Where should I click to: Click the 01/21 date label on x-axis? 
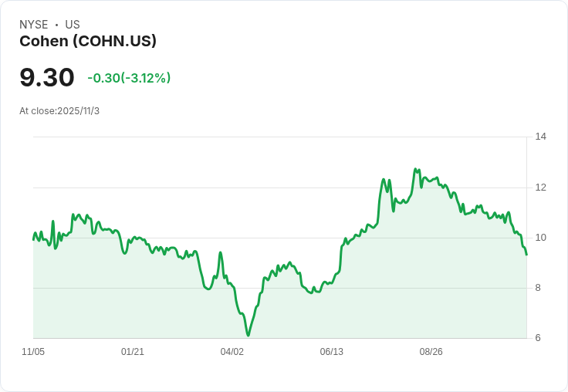133,351
